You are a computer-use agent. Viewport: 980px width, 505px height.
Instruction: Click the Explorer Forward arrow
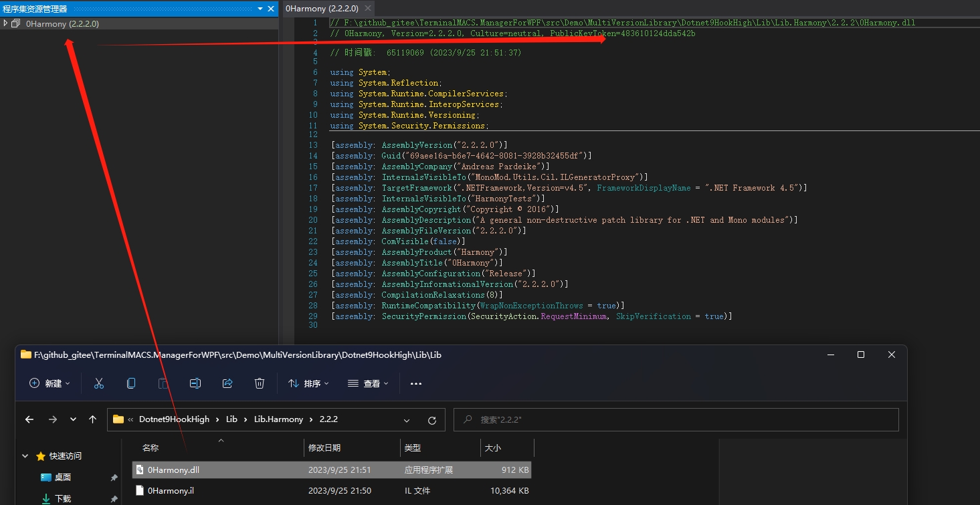(x=53, y=419)
